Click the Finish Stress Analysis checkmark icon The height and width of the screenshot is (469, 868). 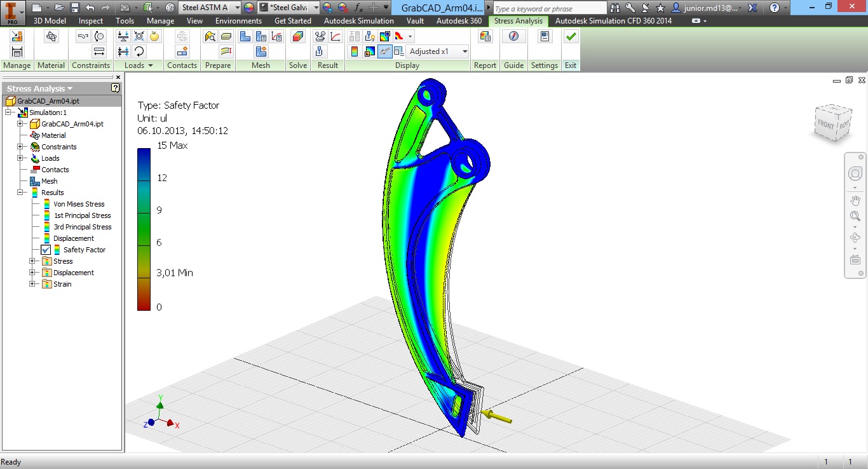click(571, 37)
